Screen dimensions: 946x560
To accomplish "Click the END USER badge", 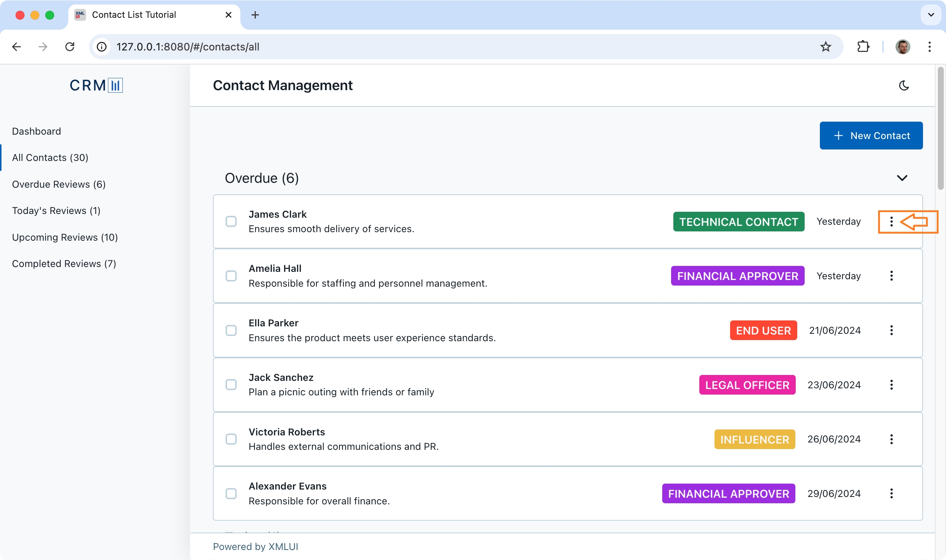I will [763, 330].
